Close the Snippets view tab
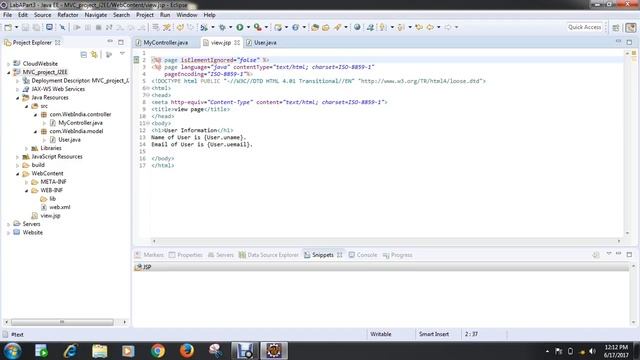 point(340,255)
